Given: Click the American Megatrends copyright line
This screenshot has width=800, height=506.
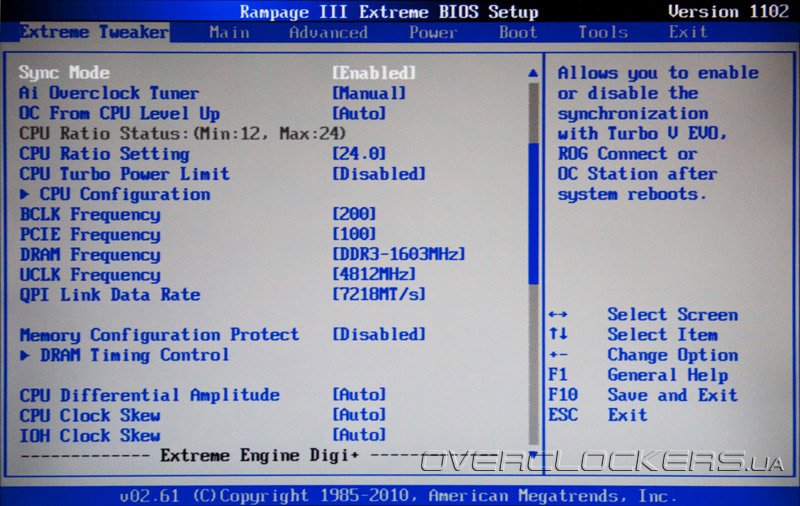Looking at the screenshot, I should pos(398,496).
